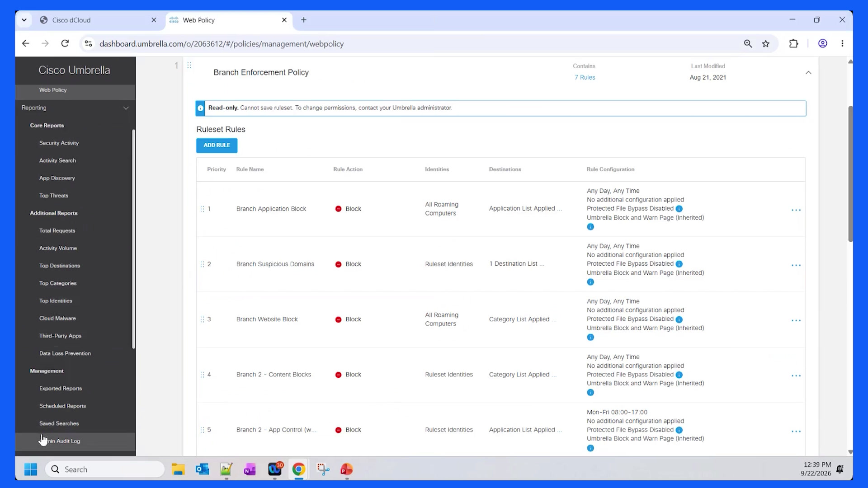The height and width of the screenshot is (488, 868).
Task: Open the 7 Rules link
Action: (585, 77)
